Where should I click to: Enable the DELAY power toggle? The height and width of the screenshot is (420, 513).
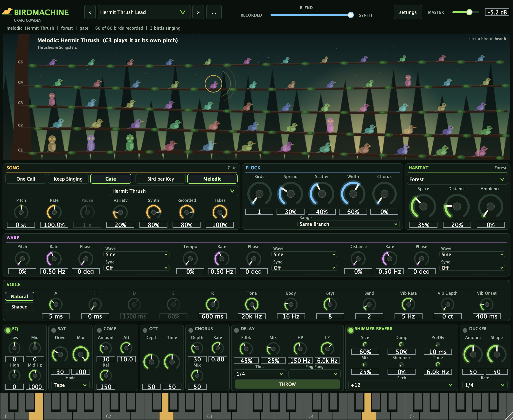236,330
